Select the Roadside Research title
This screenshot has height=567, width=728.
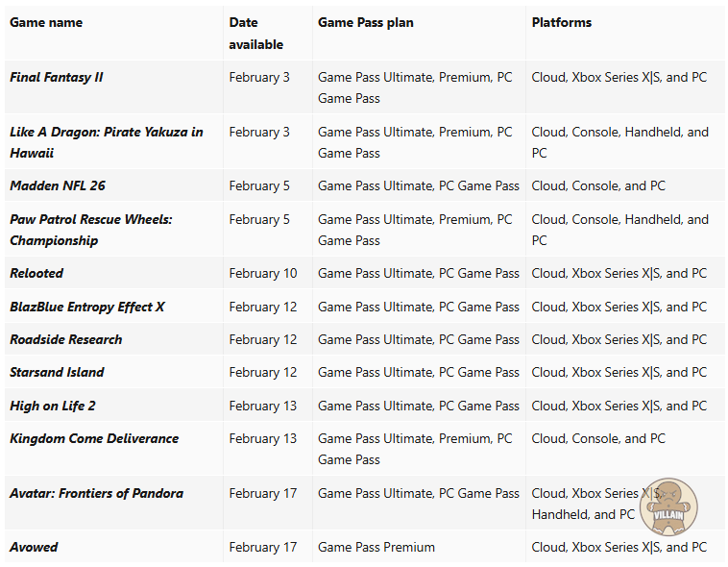click(66, 339)
